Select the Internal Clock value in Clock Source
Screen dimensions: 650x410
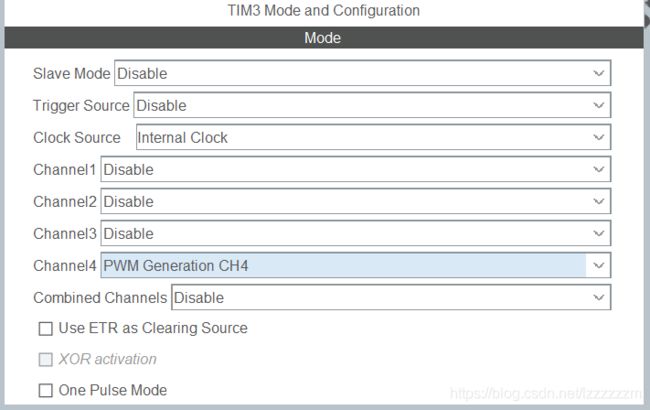(x=182, y=138)
